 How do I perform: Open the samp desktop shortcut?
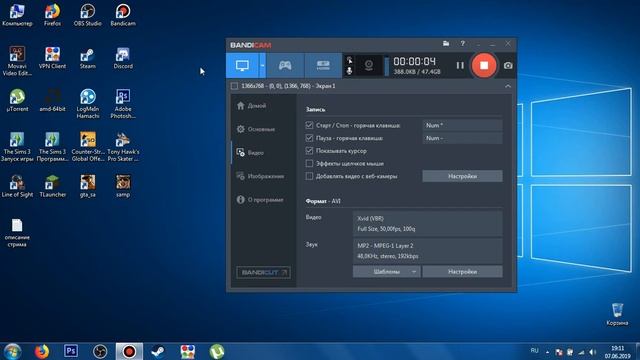pos(123,186)
